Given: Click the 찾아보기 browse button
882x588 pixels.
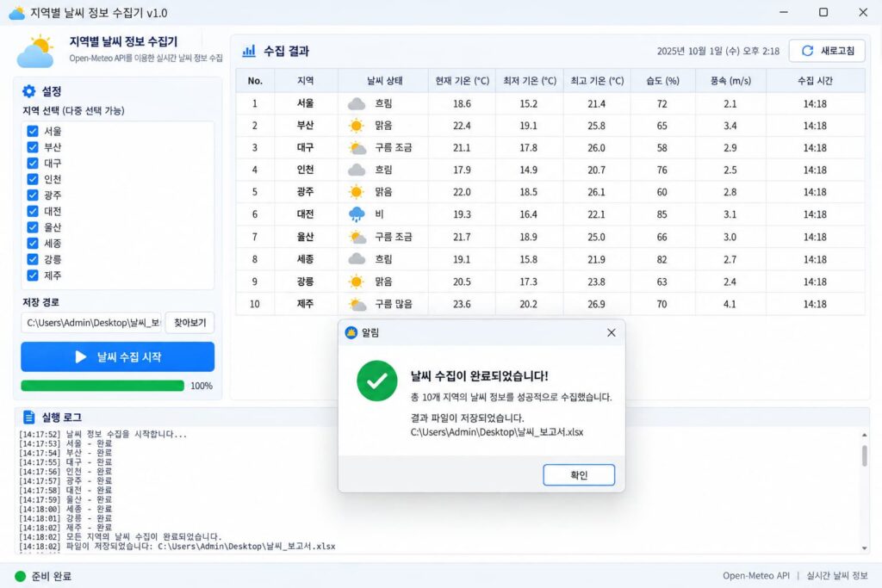Looking at the screenshot, I should click(189, 323).
